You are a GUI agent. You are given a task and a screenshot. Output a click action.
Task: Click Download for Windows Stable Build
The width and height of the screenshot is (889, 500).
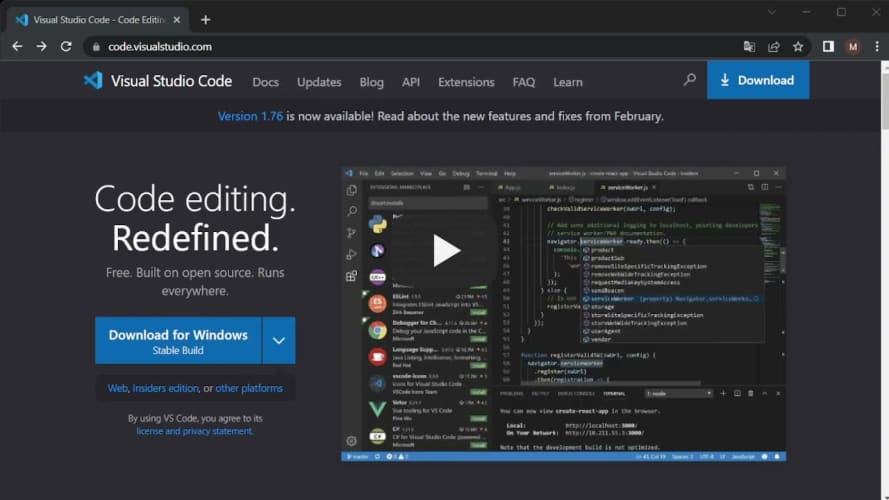tap(178, 341)
